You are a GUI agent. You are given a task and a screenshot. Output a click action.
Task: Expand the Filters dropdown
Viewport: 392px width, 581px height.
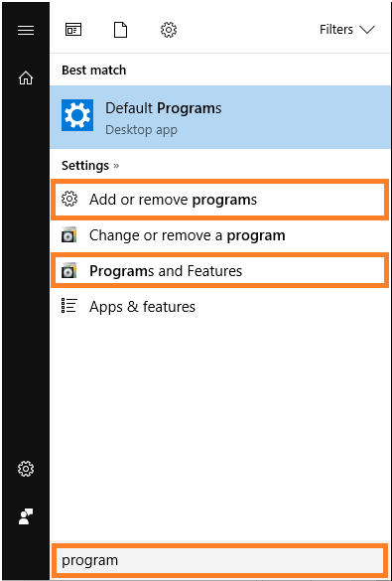point(347,29)
